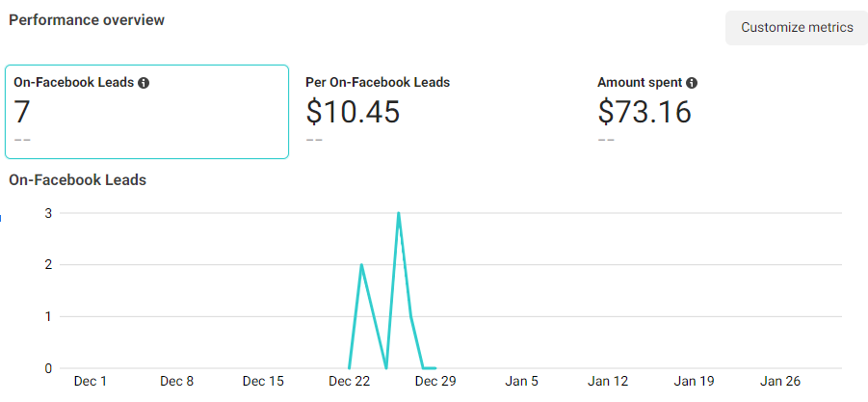Click the $73.16 amount spent value
Viewport: 868px width, 402px height.
644,112
